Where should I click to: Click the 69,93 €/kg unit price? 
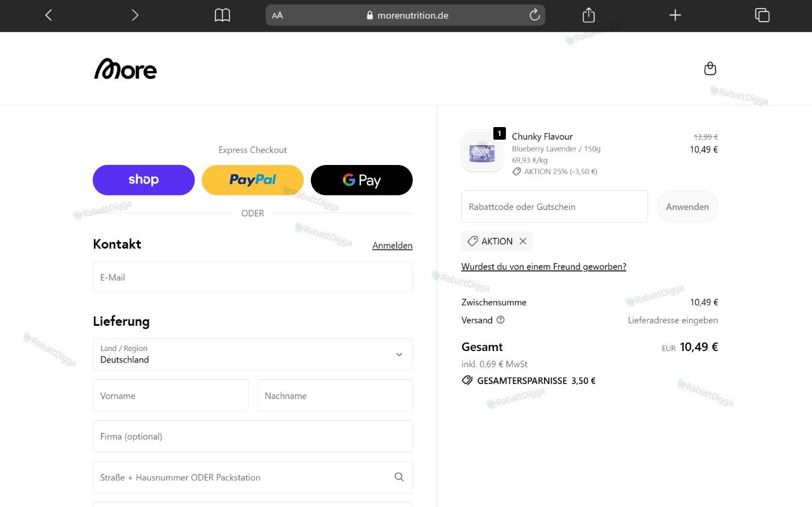(x=529, y=160)
